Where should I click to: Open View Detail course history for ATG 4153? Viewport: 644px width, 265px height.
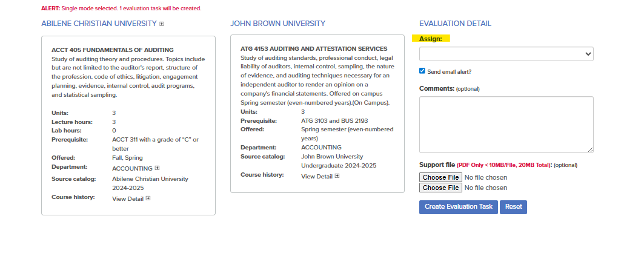click(316, 177)
